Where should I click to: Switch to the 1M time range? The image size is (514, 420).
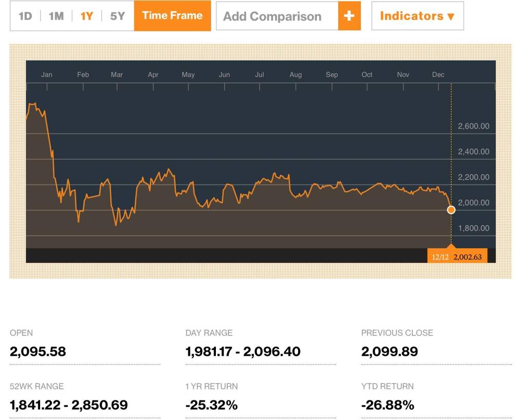(56, 16)
